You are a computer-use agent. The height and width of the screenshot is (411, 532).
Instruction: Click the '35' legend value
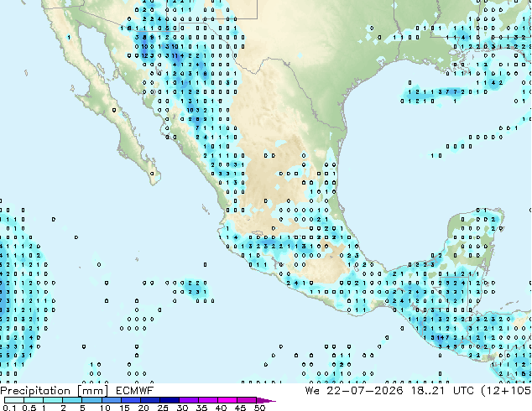click(202, 408)
